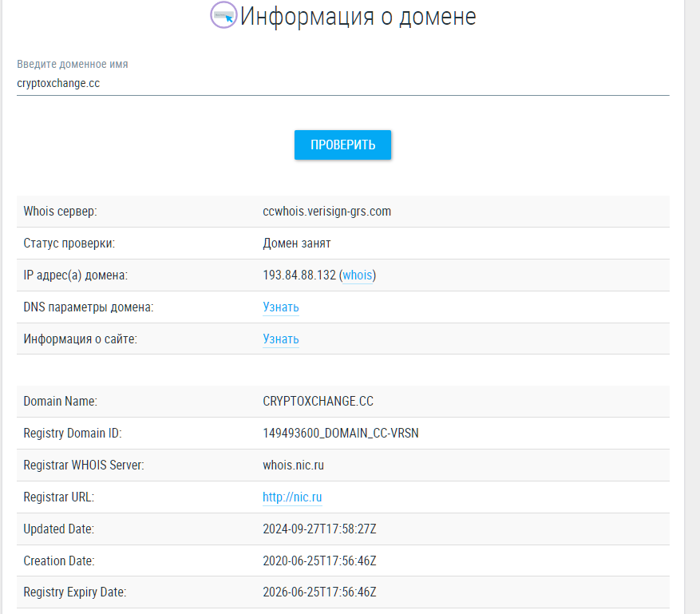The height and width of the screenshot is (614, 700).
Task: Click the Домен занят status text
Action: pos(297,244)
